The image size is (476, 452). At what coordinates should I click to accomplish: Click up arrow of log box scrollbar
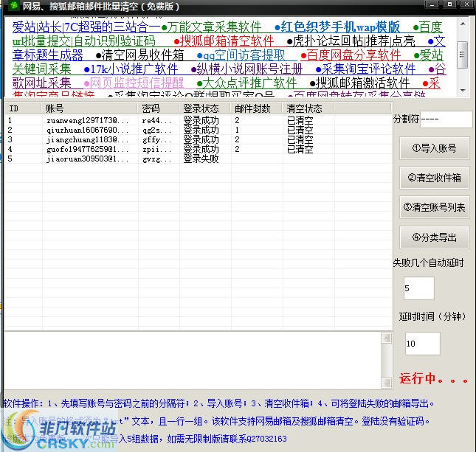tap(387, 338)
